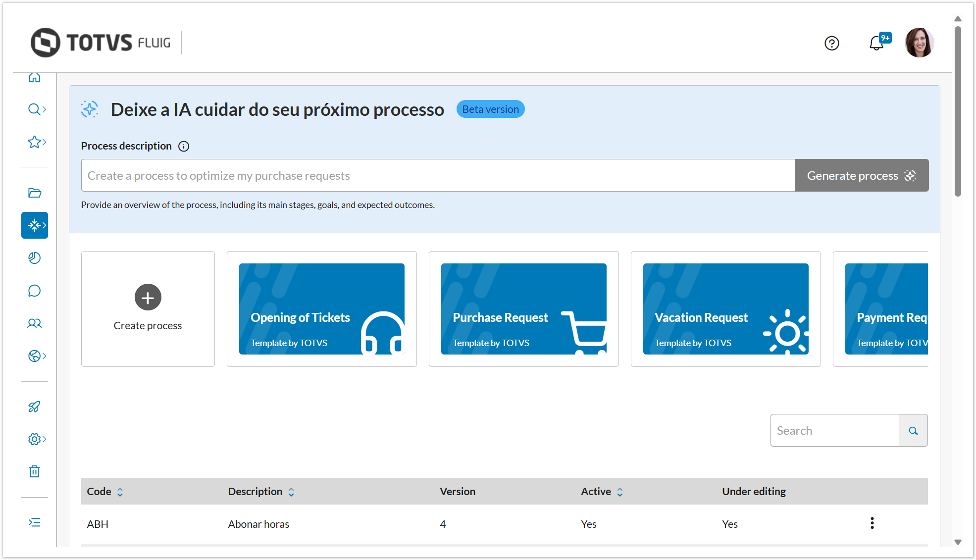Open the chat bubble sidebar icon
This screenshot has width=976, height=560.
tap(35, 291)
